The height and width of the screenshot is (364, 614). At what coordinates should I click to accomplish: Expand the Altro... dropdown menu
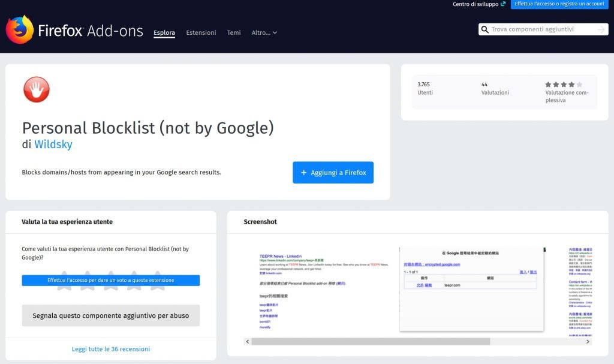264,32
